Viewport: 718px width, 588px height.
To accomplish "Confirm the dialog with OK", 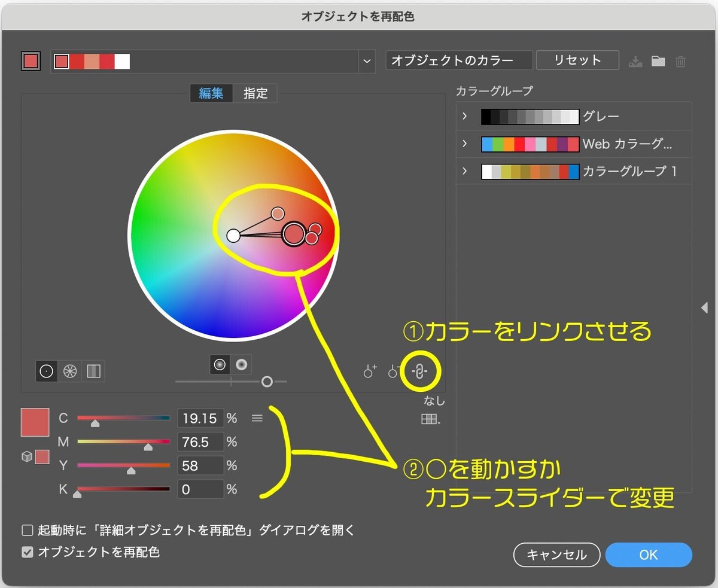I will pos(649,555).
